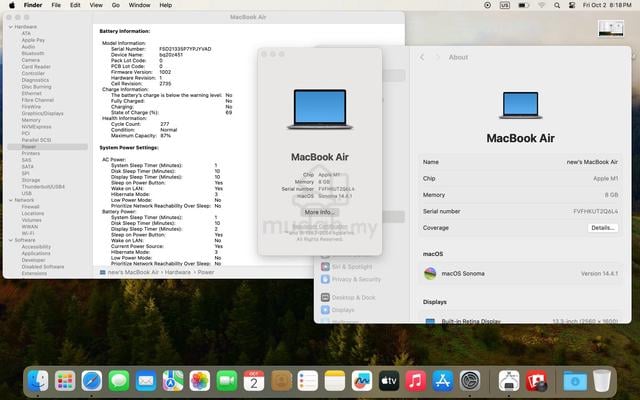Open the Downloads folder in the Dock
Image resolution: width=640 pixels, height=400 pixels.
(575, 381)
